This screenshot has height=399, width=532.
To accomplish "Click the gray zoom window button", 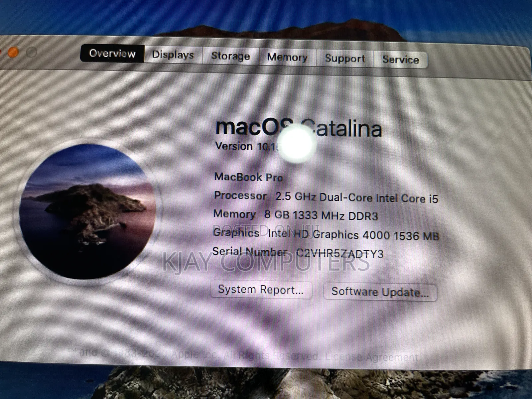I will pyautogui.click(x=31, y=53).
